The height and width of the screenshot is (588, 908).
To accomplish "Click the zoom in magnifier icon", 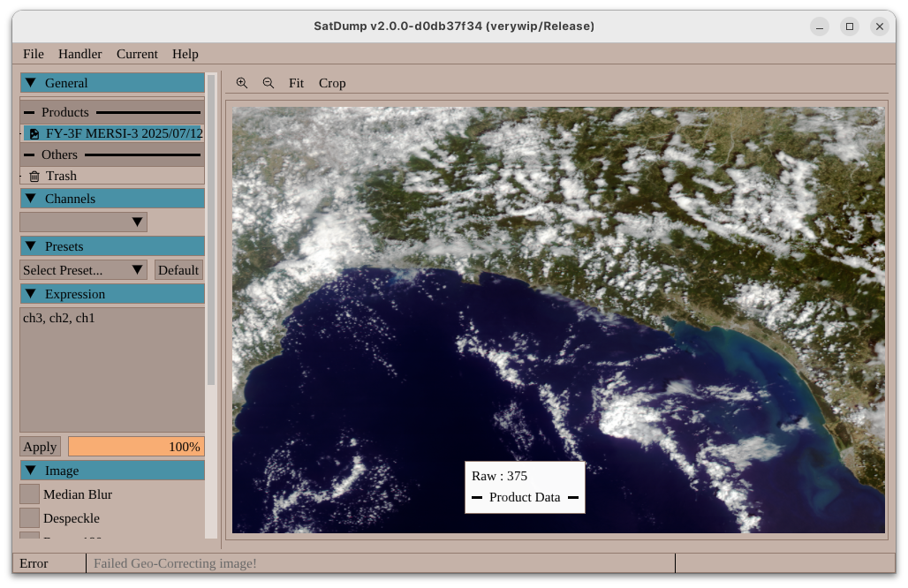I will click(241, 83).
